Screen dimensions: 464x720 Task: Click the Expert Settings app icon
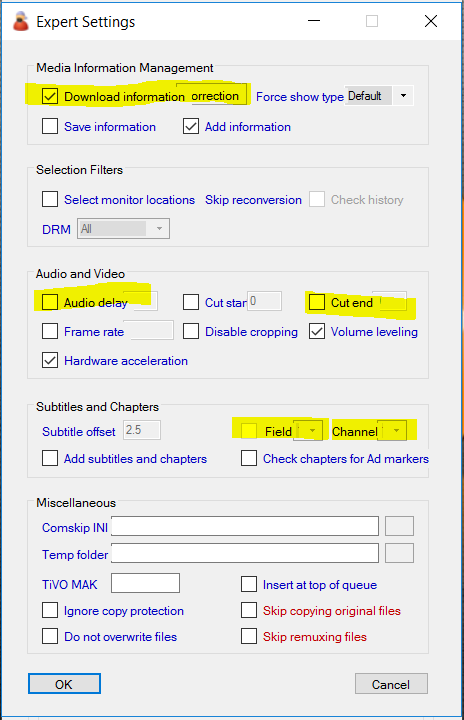click(x=21, y=22)
